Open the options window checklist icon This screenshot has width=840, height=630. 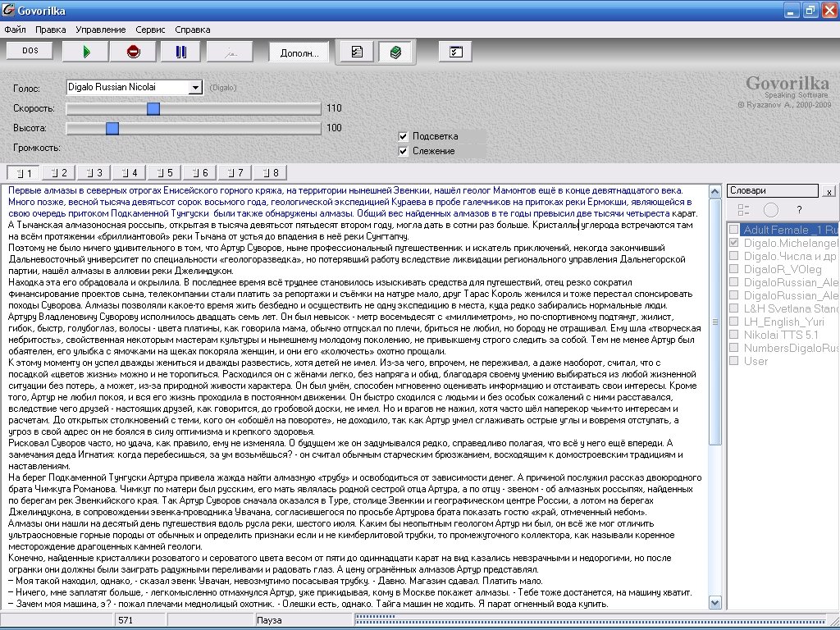[x=455, y=52]
